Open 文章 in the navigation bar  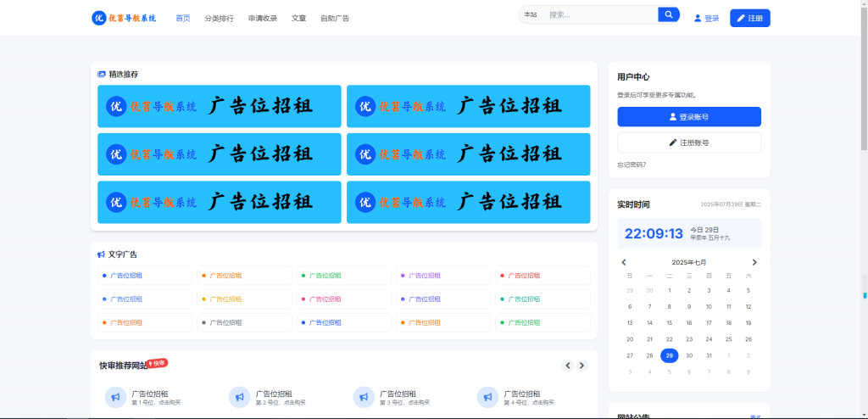tap(299, 19)
